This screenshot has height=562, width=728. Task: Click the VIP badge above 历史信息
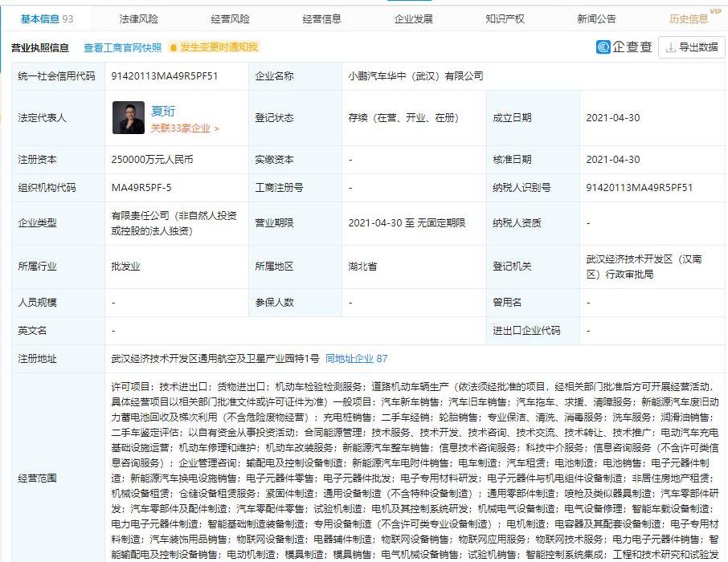point(714,11)
